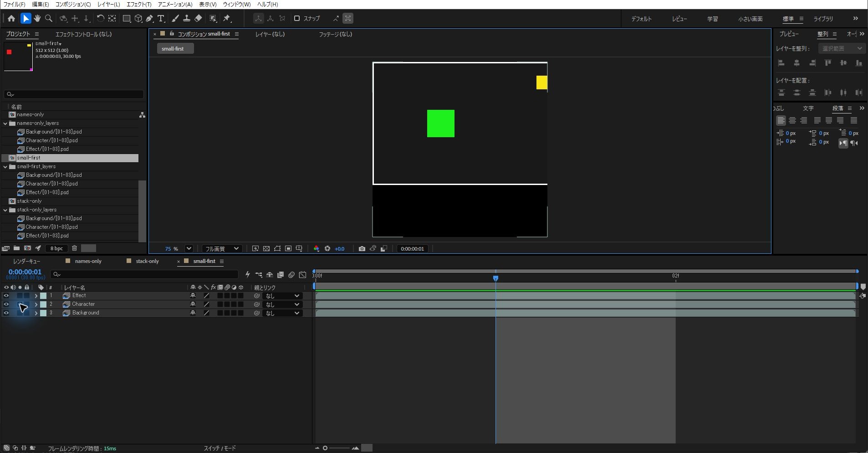Select the Eraser tool
Image resolution: width=868 pixels, height=453 pixels.
pos(198,19)
